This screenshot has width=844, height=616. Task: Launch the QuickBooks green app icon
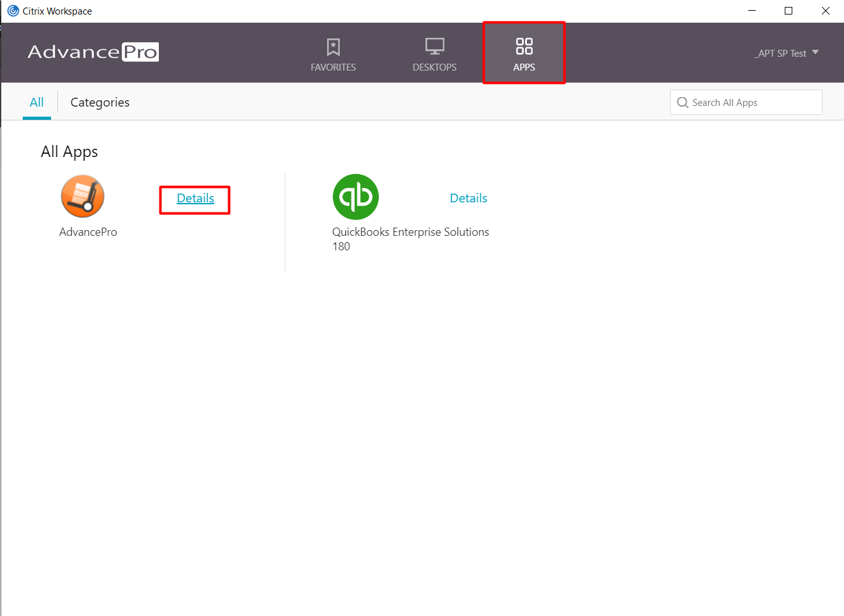pos(356,197)
